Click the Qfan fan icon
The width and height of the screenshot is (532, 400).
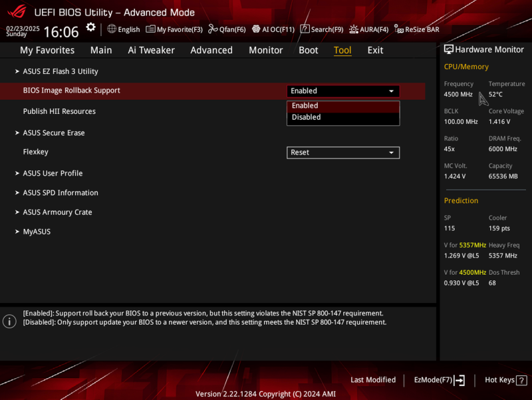213,29
